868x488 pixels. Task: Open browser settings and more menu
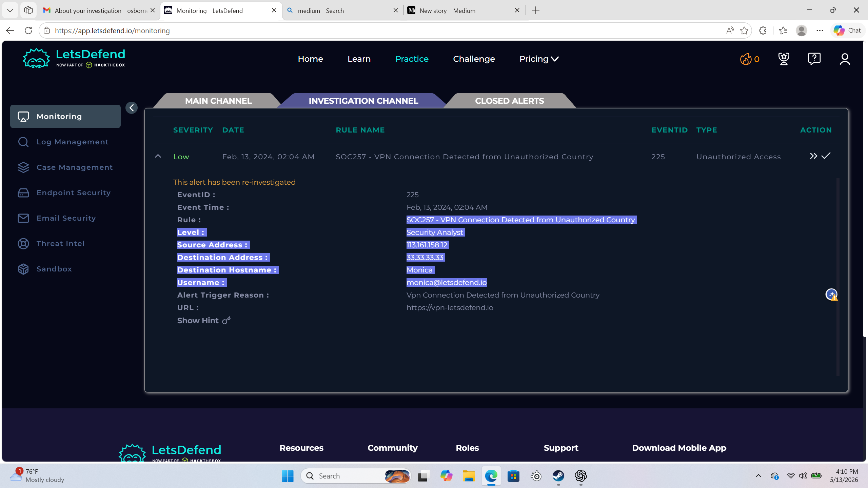point(820,30)
